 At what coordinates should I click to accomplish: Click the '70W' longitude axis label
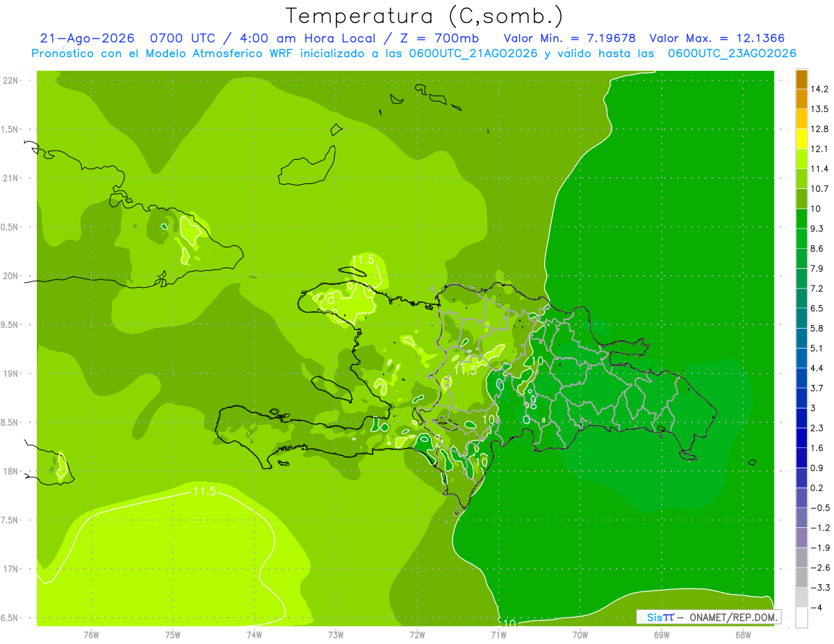pyautogui.click(x=580, y=634)
